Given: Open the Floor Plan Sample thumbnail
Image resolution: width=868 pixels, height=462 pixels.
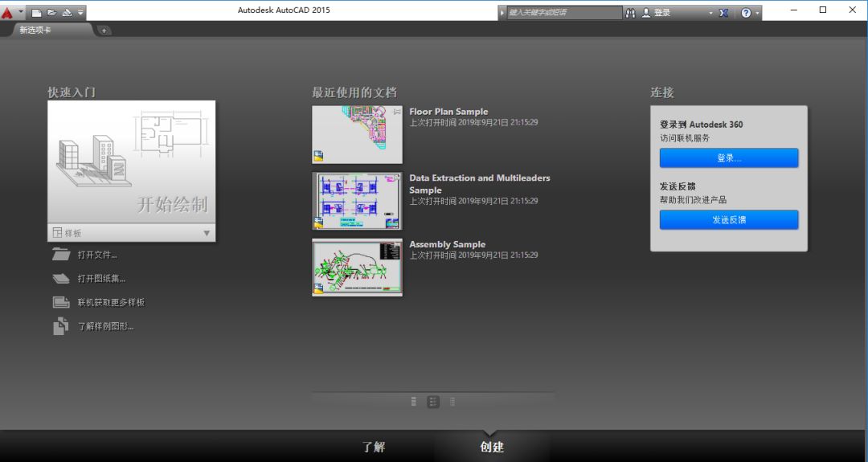Looking at the screenshot, I should tap(357, 134).
